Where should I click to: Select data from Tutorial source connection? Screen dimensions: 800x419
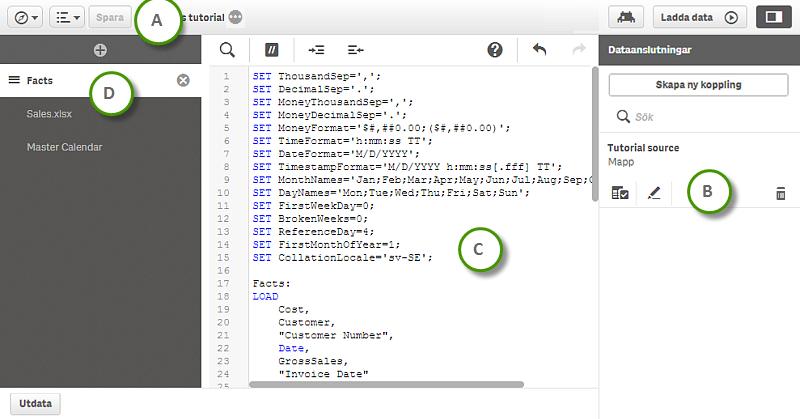(x=620, y=193)
